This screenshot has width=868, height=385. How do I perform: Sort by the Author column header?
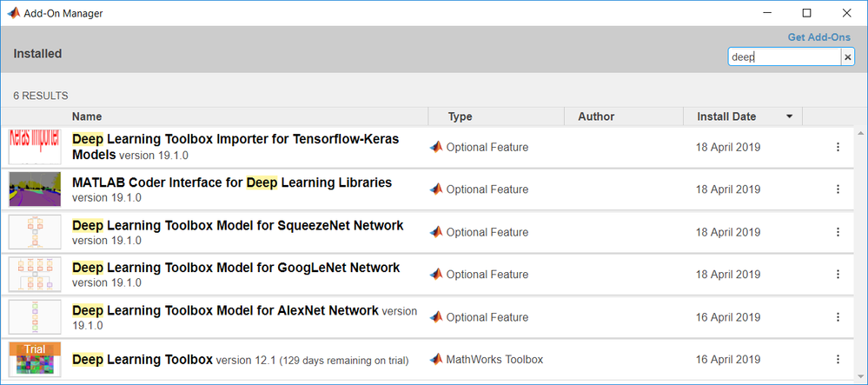click(x=596, y=116)
